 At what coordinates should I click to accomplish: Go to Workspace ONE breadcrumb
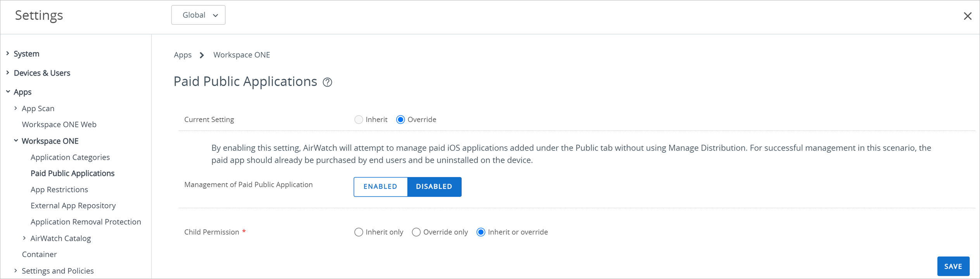coord(242,55)
